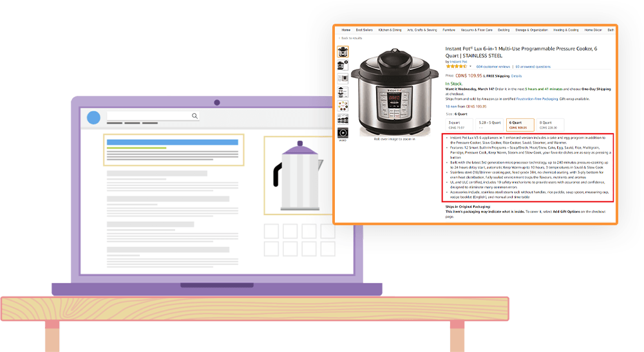Select the 8 Quart size option
Image resolution: width=644 pixels, height=352 pixels.
pyautogui.click(x=551, y=125)
